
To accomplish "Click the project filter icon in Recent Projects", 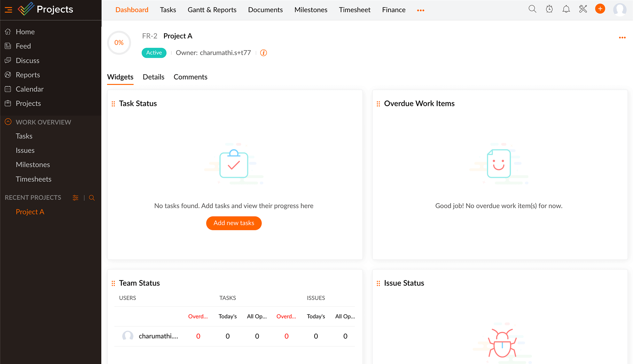I will [75, 198].
